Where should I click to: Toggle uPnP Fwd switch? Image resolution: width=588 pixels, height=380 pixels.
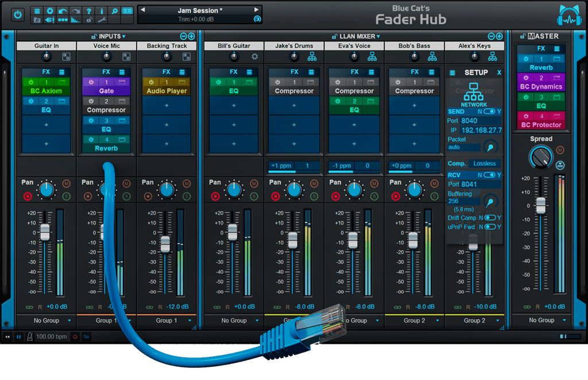[x=490, y=227]
